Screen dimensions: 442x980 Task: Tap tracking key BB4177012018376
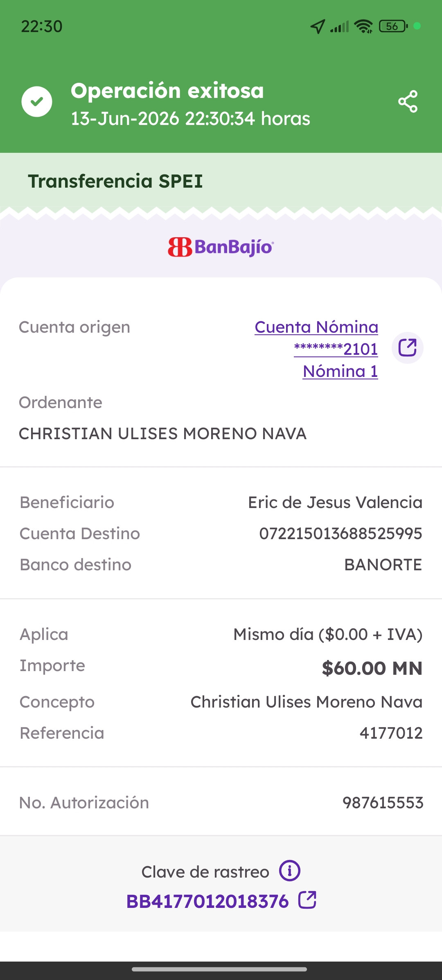(x=207, y=901)
